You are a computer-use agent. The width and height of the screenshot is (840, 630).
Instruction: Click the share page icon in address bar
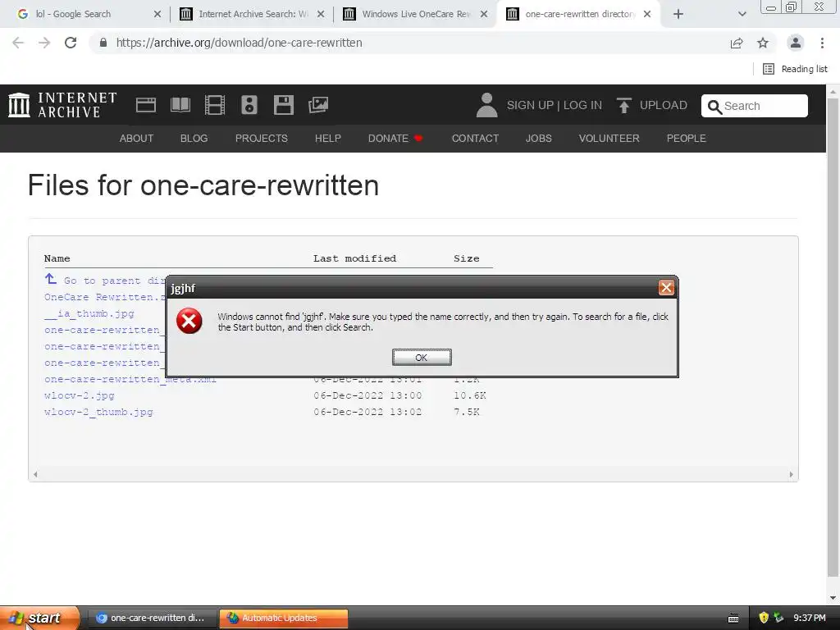pos(737,43)
